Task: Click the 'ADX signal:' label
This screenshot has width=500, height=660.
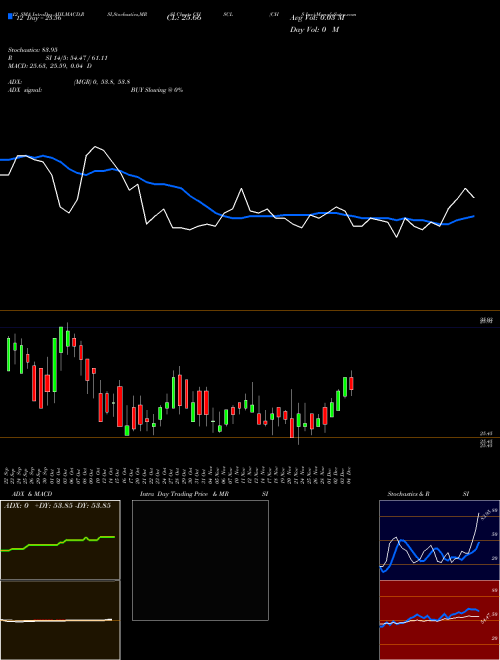Action: coord(25,90)
